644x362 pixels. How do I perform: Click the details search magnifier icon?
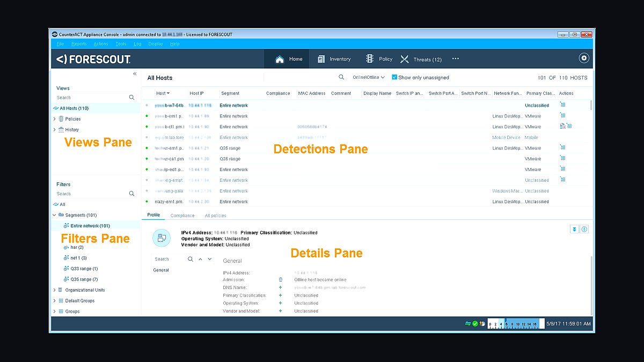[191, 259]
